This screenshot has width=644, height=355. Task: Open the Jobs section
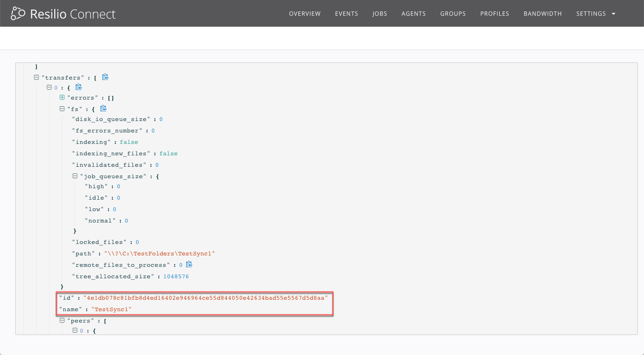[379, 14]
